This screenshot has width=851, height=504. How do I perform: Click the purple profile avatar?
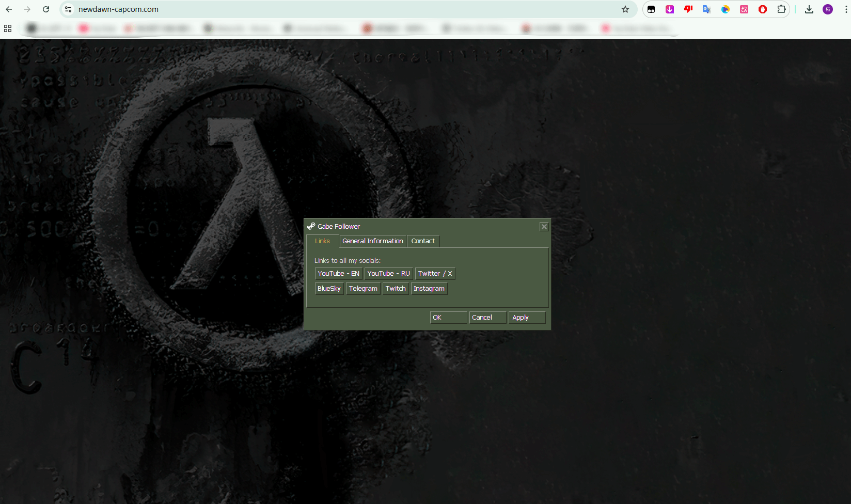point(827,9)
